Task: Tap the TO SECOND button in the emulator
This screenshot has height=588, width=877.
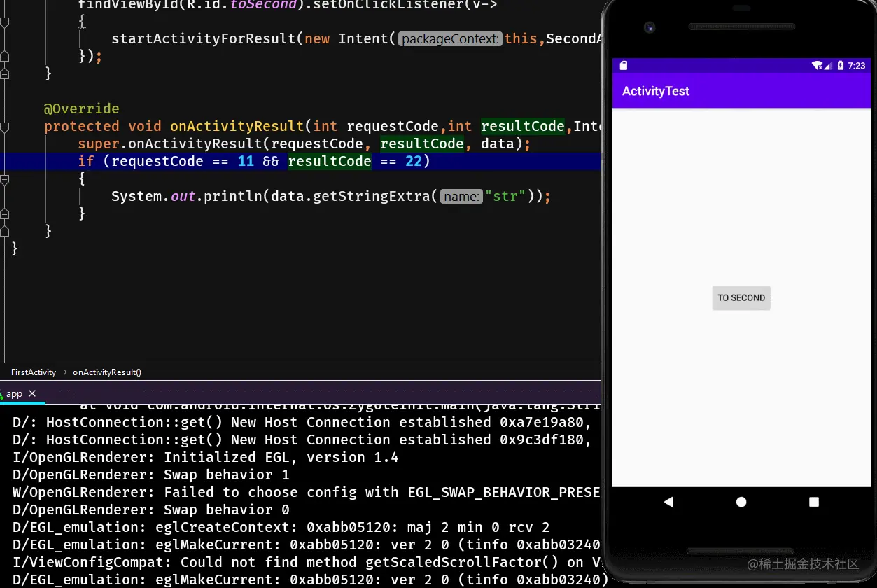Action: (741, 297)
